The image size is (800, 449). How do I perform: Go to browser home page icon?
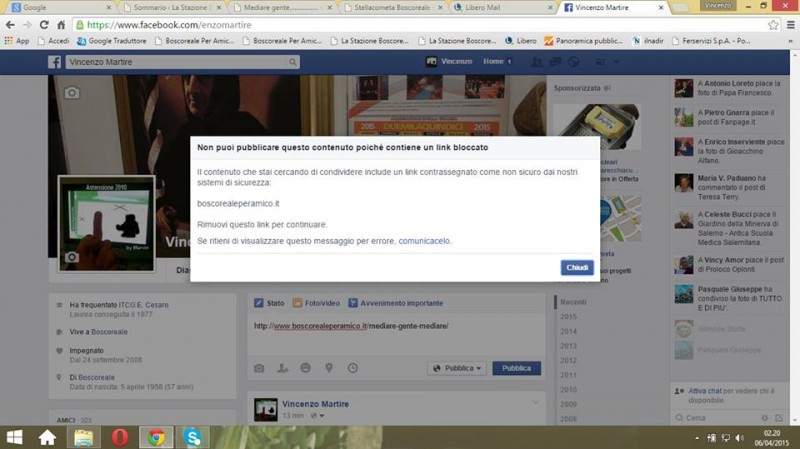click(61, 24)
